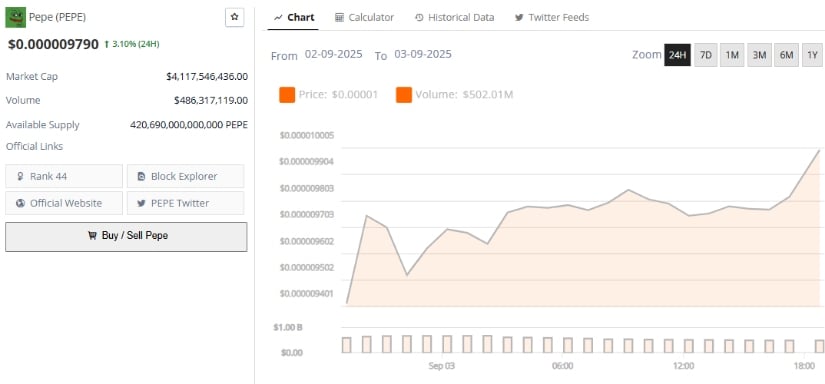Click the 12:00 x-axis label
This screenshot has width=825, height=384.
(x=683, y=366)
